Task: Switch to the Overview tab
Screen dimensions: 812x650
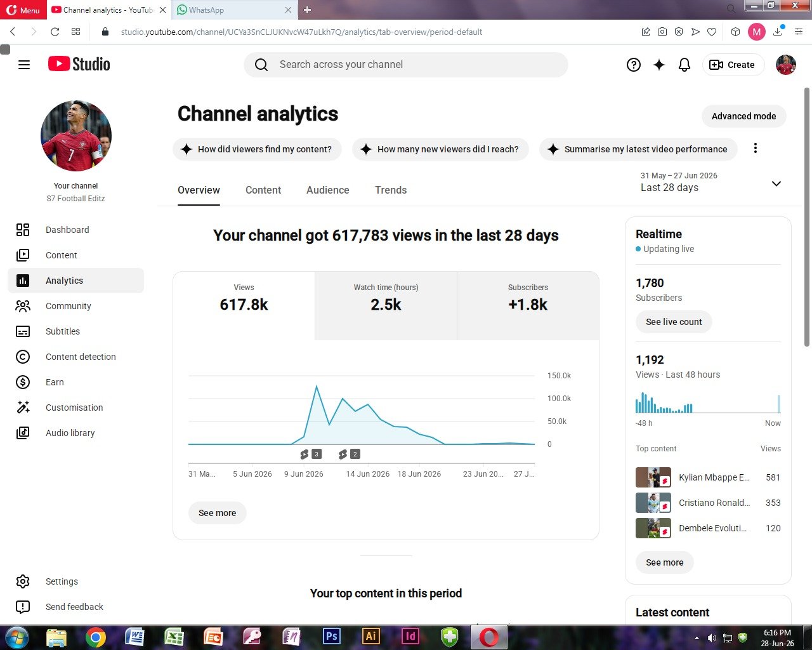Action: [x=199, y=190]
